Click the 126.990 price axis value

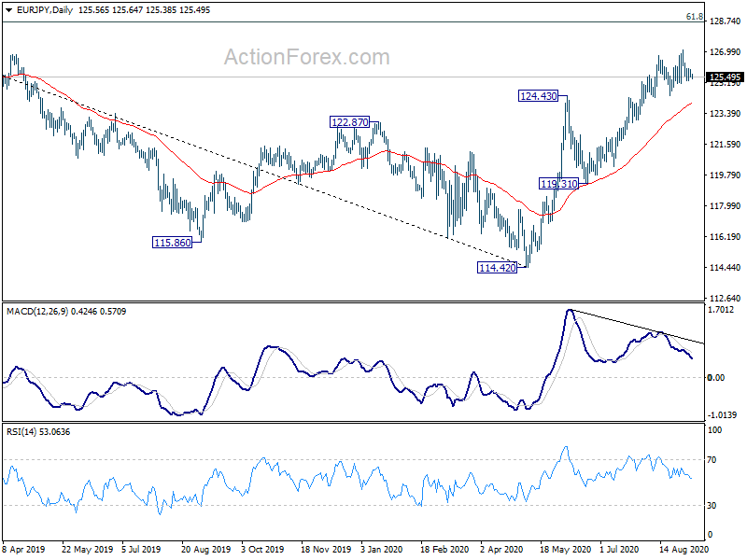(x=726, y=52)
